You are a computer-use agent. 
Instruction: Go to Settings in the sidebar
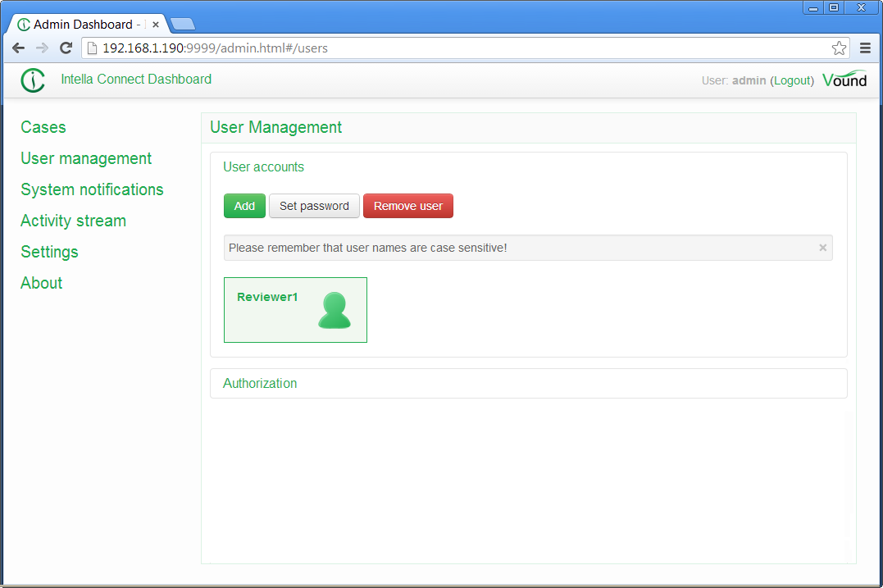point(49,252)
